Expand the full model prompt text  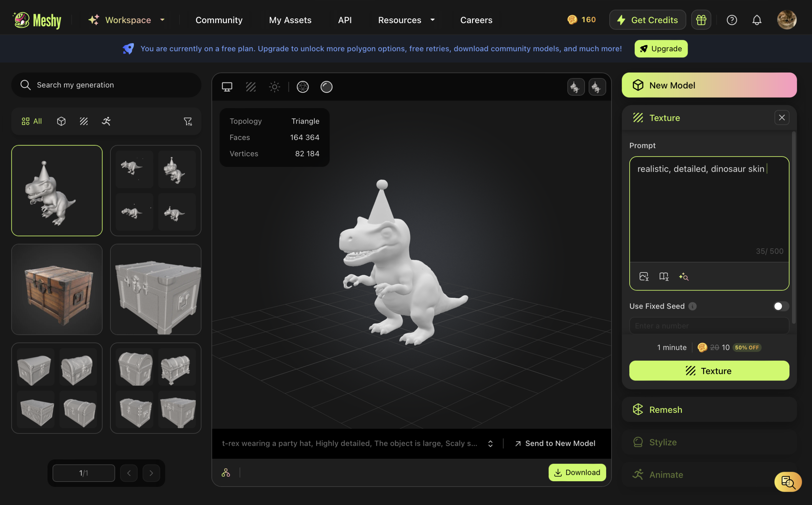[490, 444]
